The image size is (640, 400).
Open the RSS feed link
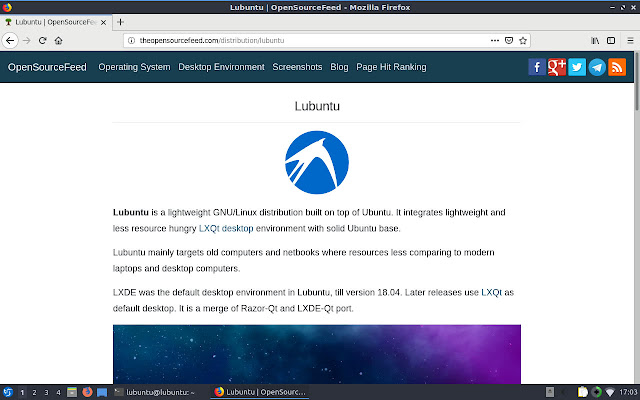click(x=617, y=67)
